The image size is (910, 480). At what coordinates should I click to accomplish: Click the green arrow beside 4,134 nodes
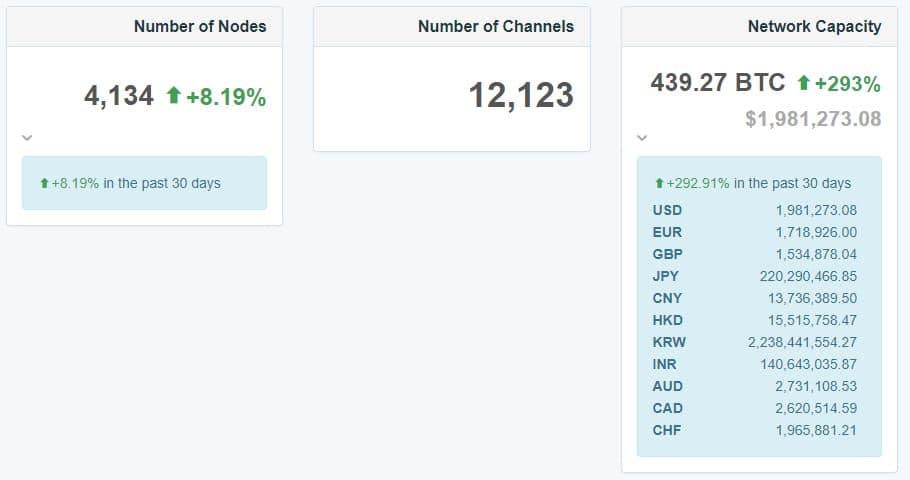coord(173,96)
